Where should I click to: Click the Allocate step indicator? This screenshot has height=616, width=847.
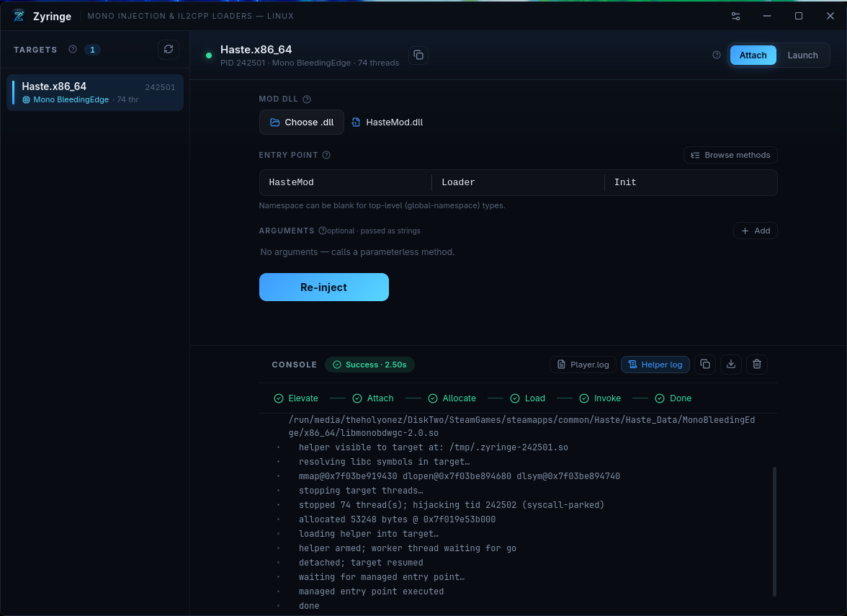pos(452,398)
